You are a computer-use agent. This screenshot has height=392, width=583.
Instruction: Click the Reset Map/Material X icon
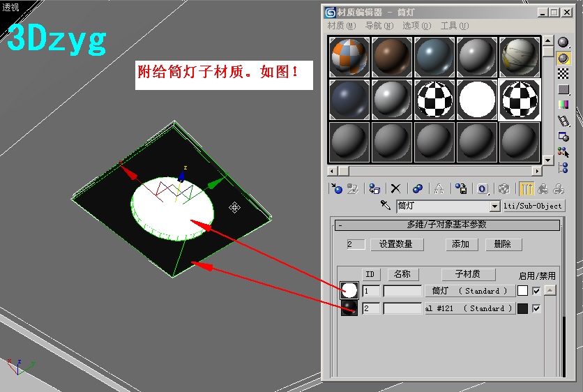coord(395,188)
